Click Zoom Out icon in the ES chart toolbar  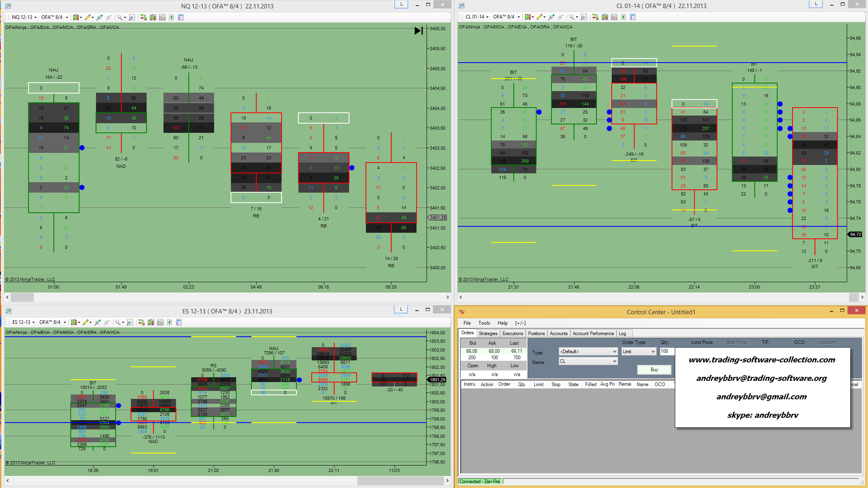(x=106, y=322)
